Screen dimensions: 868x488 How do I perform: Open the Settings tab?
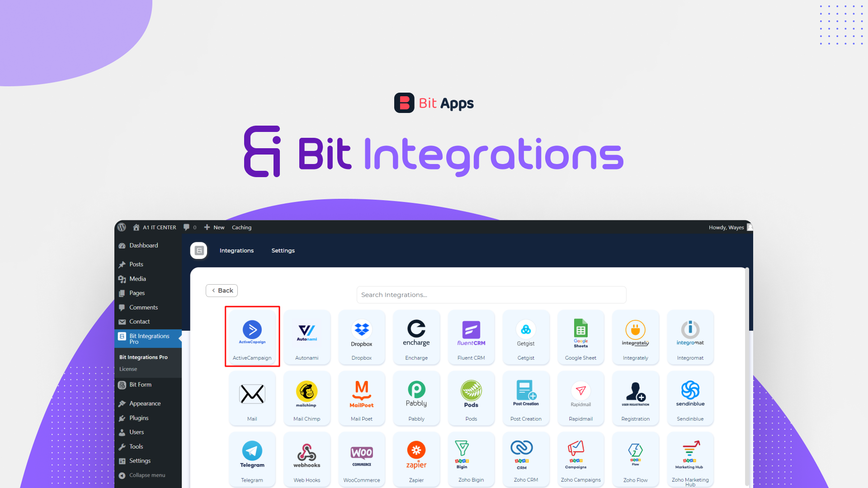coord(283,250)
